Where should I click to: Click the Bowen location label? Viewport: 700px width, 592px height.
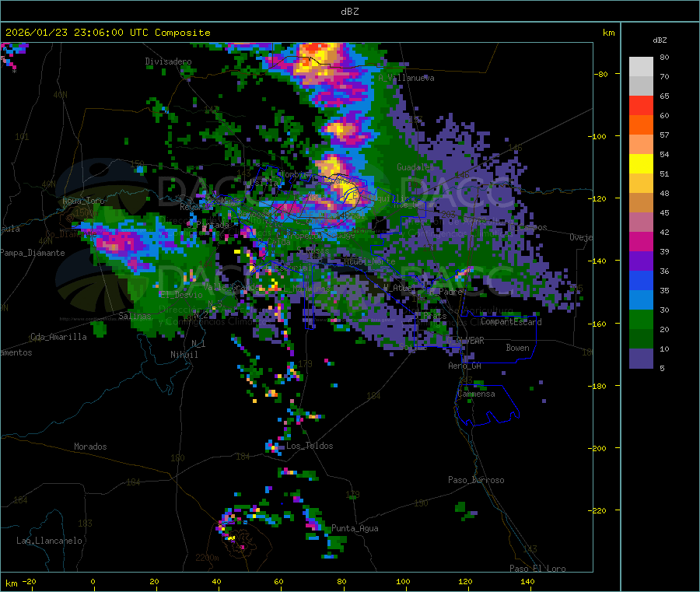517,348
